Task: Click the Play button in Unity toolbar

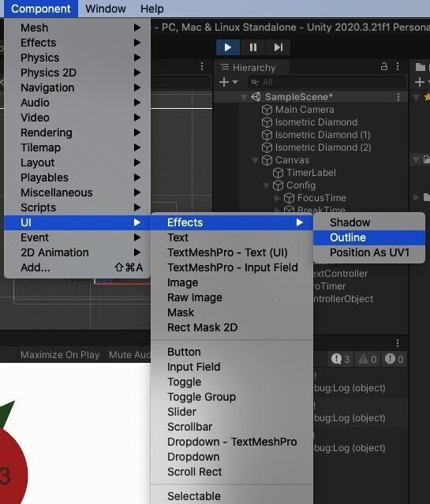Action: click(x=228, y=47)
